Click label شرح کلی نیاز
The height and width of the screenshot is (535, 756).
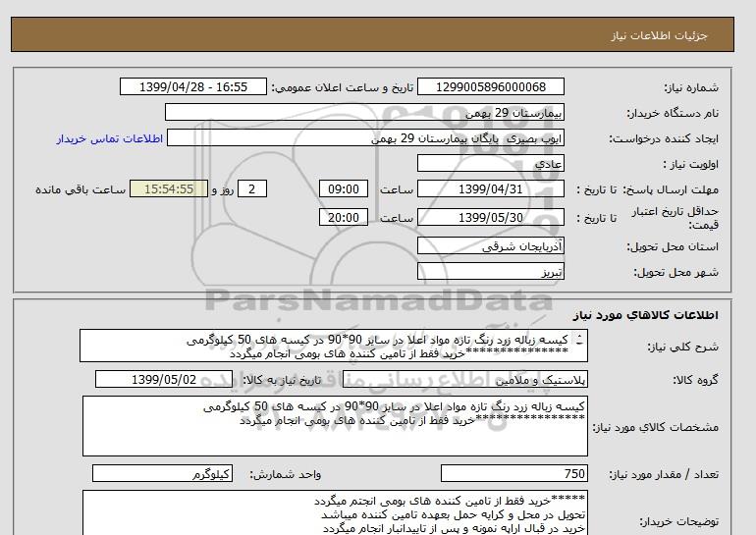pyautogui.click(x=682, y=347)
